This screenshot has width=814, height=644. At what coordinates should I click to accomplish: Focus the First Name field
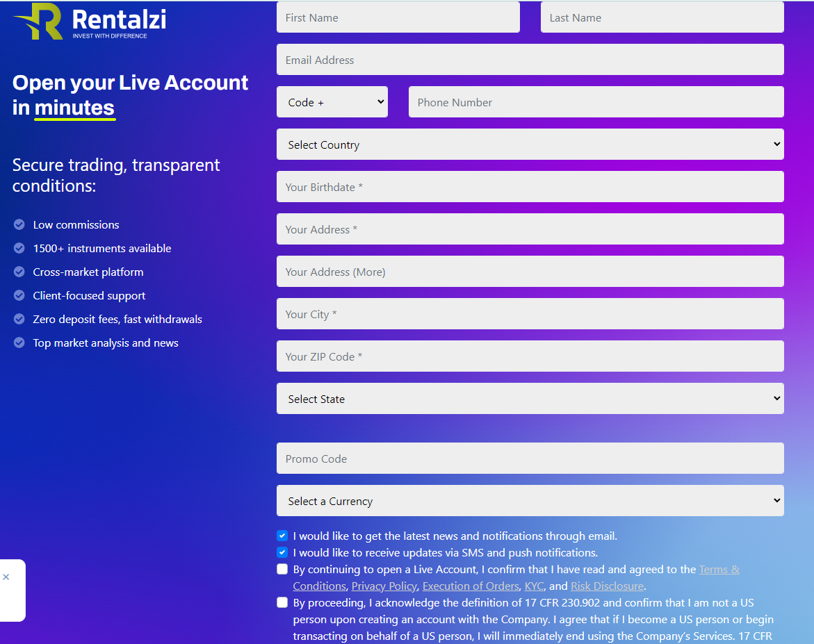tap(398, 17)
